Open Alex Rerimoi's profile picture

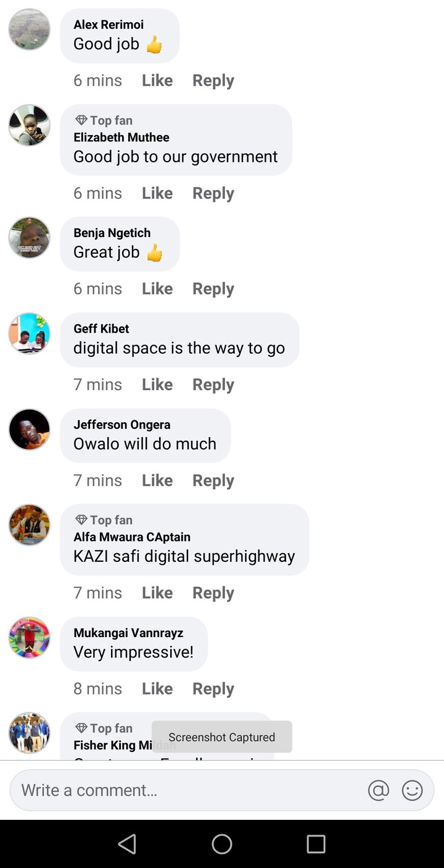point(29,29)
